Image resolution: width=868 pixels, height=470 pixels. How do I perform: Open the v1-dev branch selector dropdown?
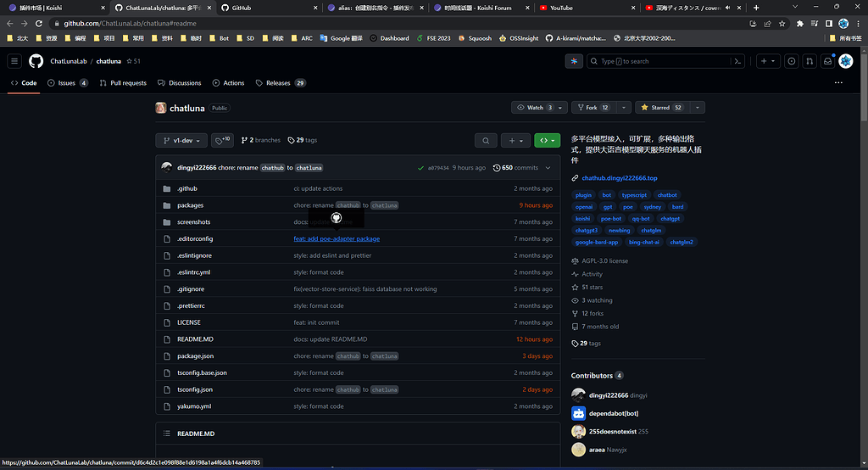(181, 140)
